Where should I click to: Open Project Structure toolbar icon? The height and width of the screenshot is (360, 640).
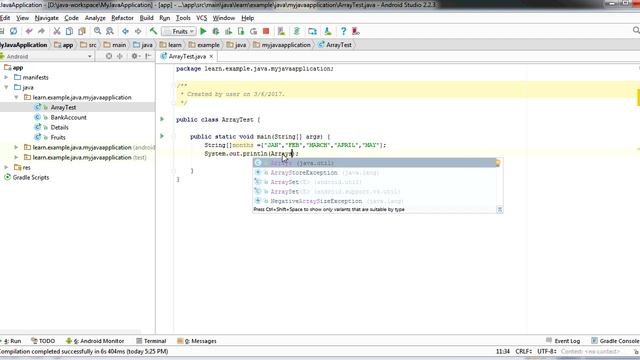coord(312,31)
